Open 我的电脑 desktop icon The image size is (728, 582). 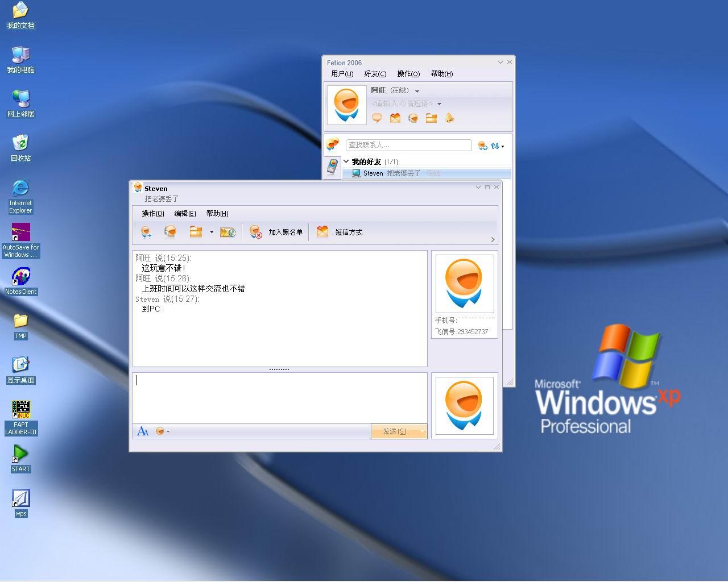point(20,60)
